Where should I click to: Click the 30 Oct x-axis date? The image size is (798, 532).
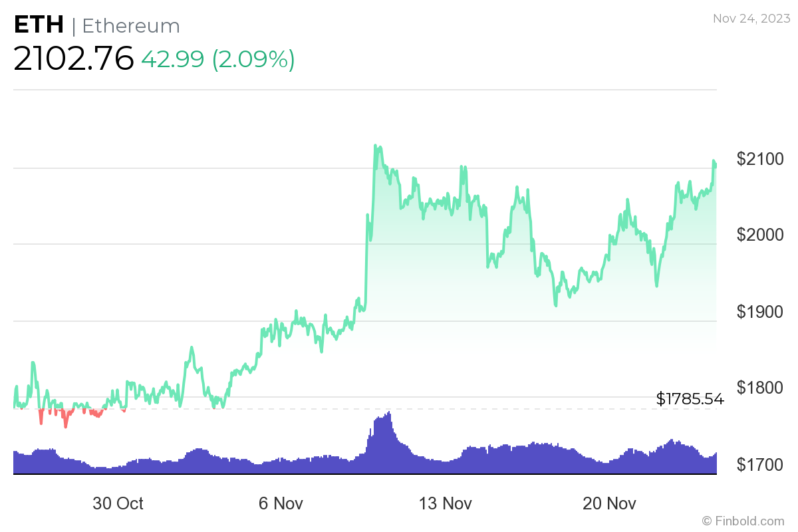(x=118, y=503)
